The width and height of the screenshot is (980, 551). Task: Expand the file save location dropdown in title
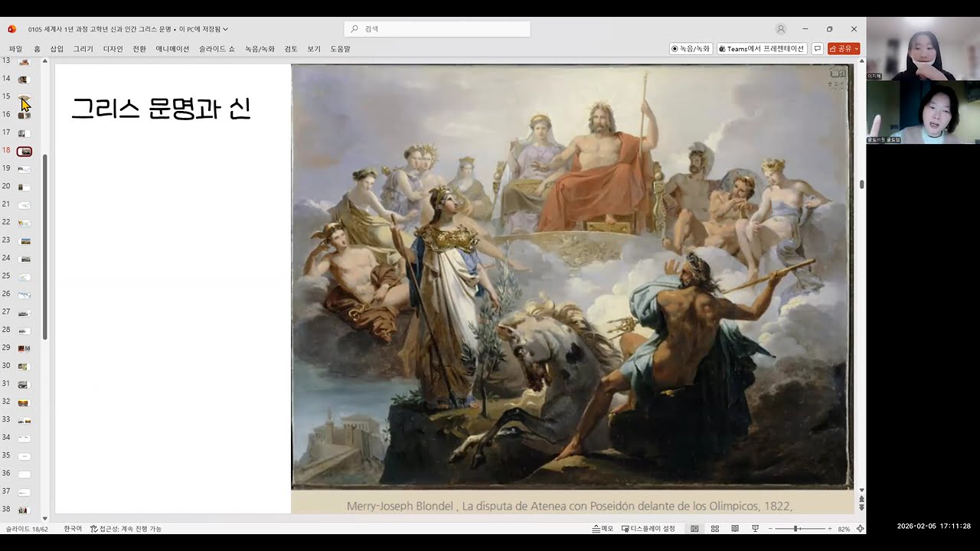pyautogui.click(x=225, y=29)
